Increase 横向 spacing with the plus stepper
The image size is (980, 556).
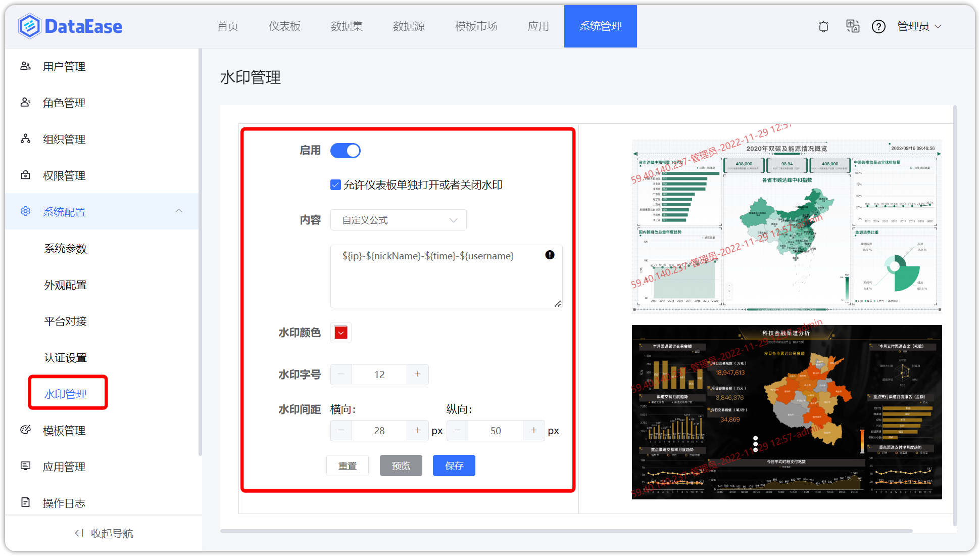click(x=418, y=430)
